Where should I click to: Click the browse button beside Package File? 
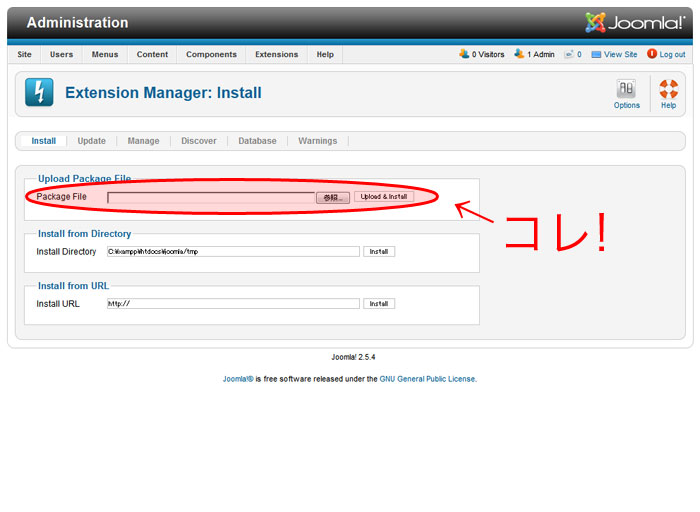[333, 197]
